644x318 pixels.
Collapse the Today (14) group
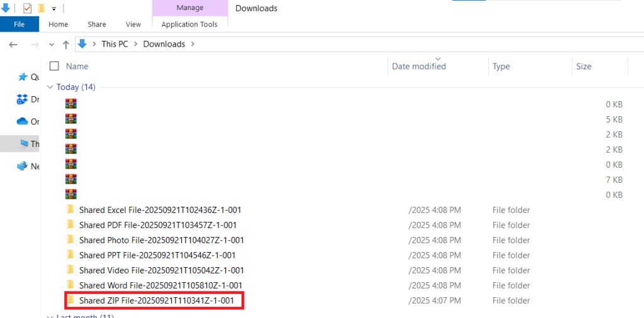50,87
